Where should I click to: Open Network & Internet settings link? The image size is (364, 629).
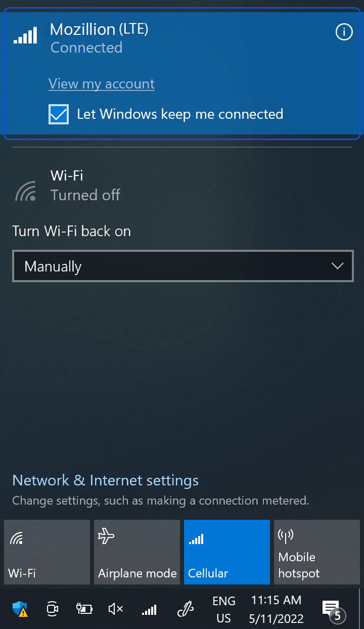click(106, 480)
